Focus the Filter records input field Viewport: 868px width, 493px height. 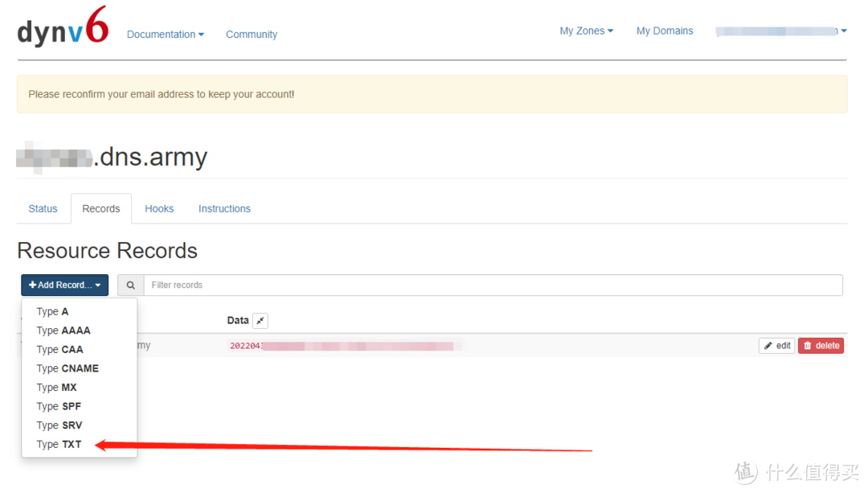click(493, 286)
